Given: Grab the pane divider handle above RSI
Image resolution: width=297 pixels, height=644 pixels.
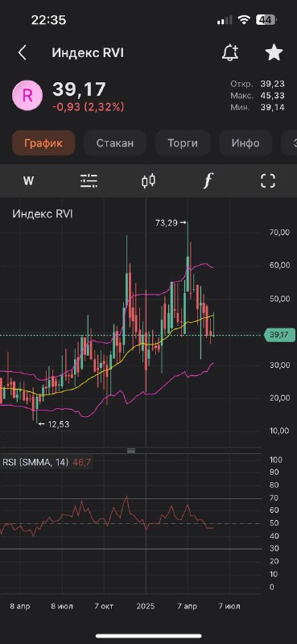Looking at the screenshot, I should coord(131,450).
